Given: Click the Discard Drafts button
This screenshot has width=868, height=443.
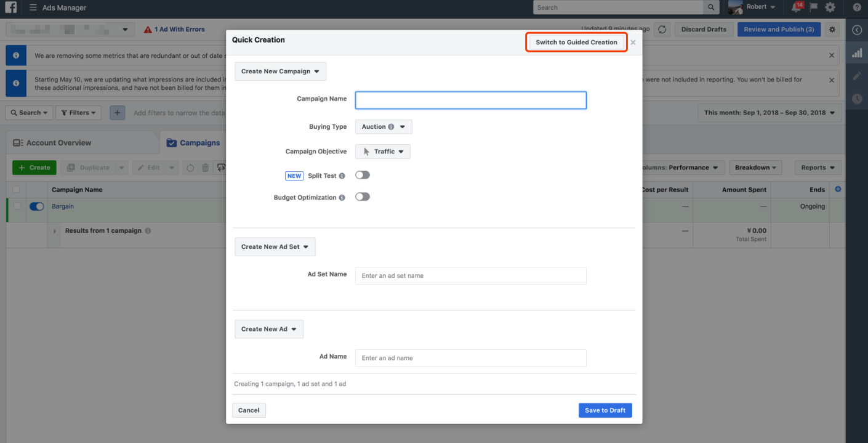Looking at the screenshot, I should tap(704, 30).
